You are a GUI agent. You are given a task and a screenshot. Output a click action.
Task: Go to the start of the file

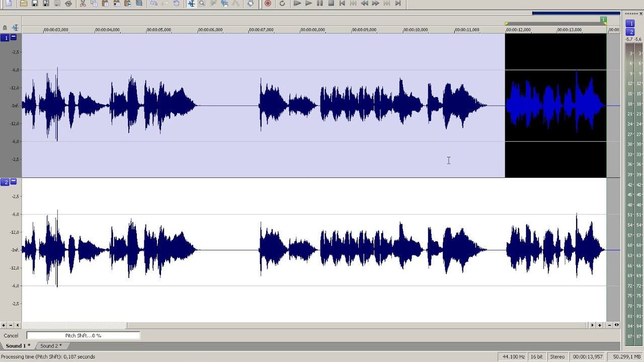pyautogui.click(x=343, y=3)
